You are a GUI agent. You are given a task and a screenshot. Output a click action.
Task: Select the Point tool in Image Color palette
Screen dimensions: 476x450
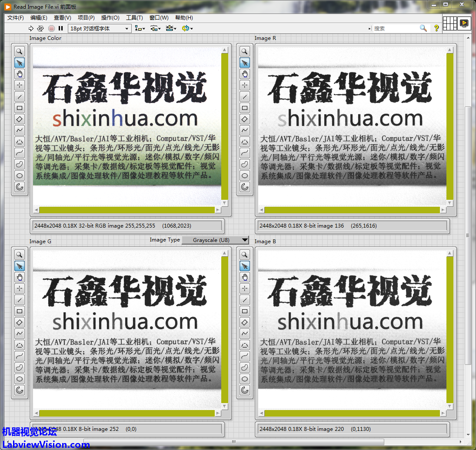click(x=20, y=85)
